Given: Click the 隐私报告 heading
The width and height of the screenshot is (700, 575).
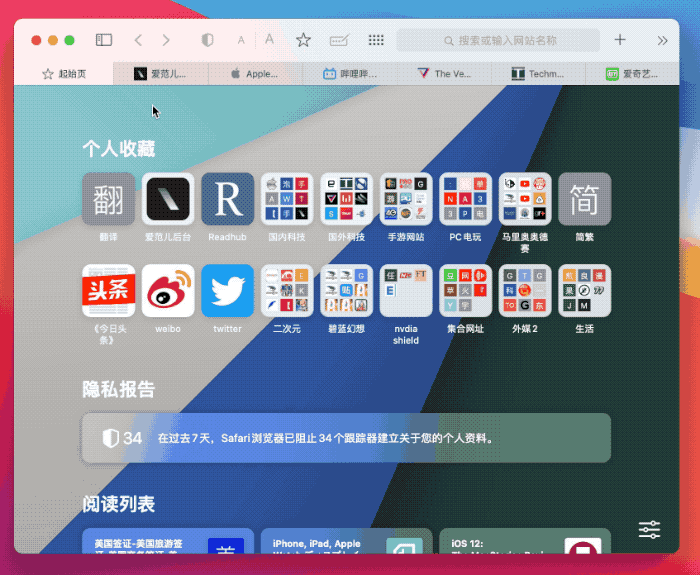Looking at the screenshot, I should coord(119,389).
